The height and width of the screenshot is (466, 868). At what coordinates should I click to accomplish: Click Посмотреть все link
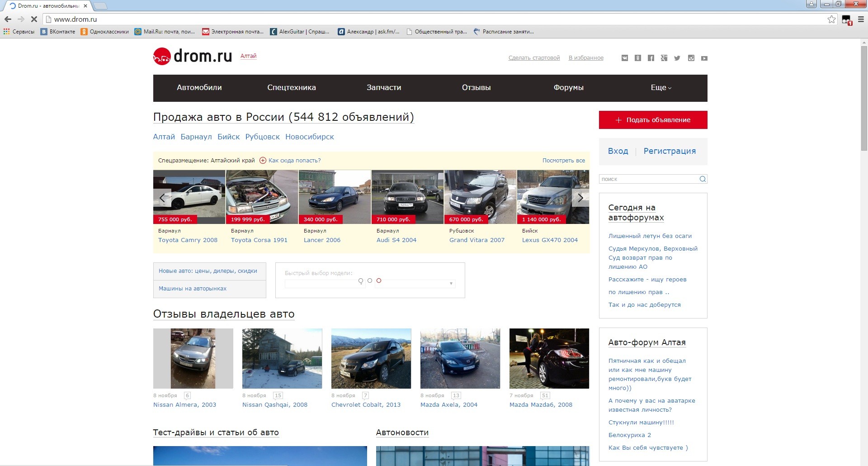pos(564,161)
